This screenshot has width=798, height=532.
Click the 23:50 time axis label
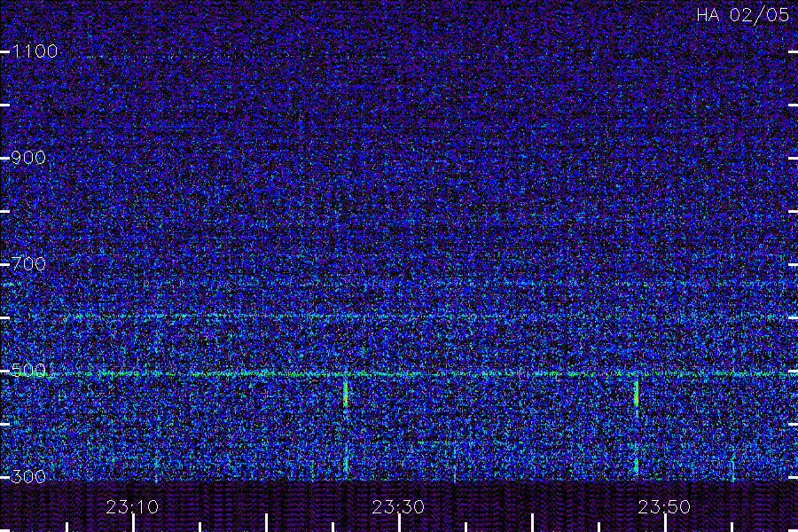[664, 507]
